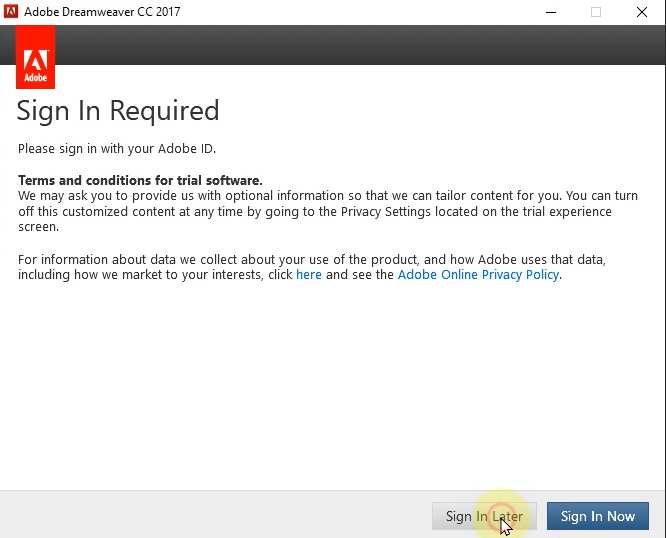Close the Sign In Required dialog

[x=641, y=12]
